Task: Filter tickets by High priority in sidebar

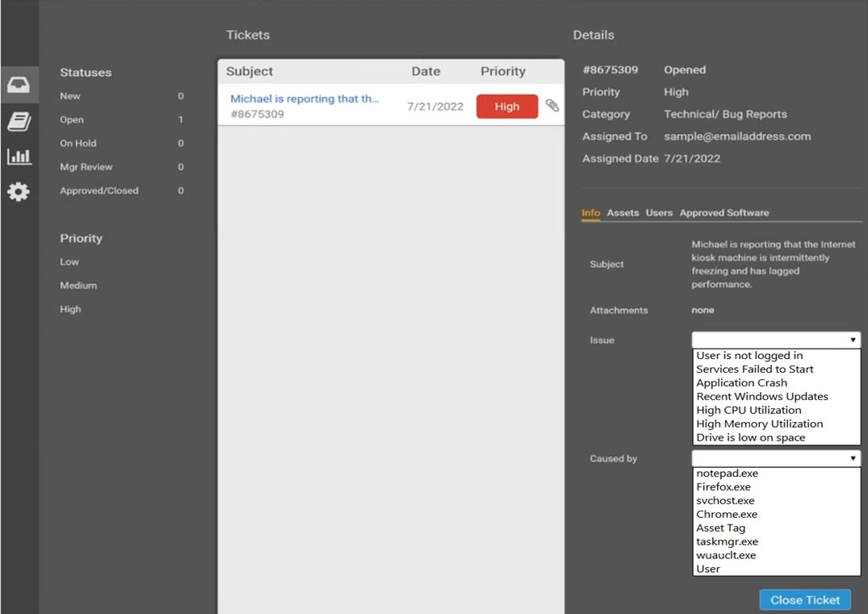Action: (x=70, y=309)
